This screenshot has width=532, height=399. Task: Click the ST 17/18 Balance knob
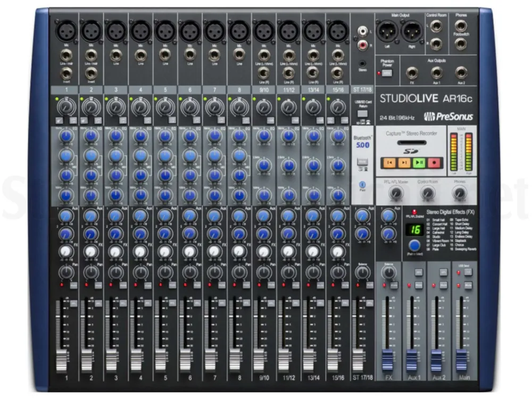point(362,272)
